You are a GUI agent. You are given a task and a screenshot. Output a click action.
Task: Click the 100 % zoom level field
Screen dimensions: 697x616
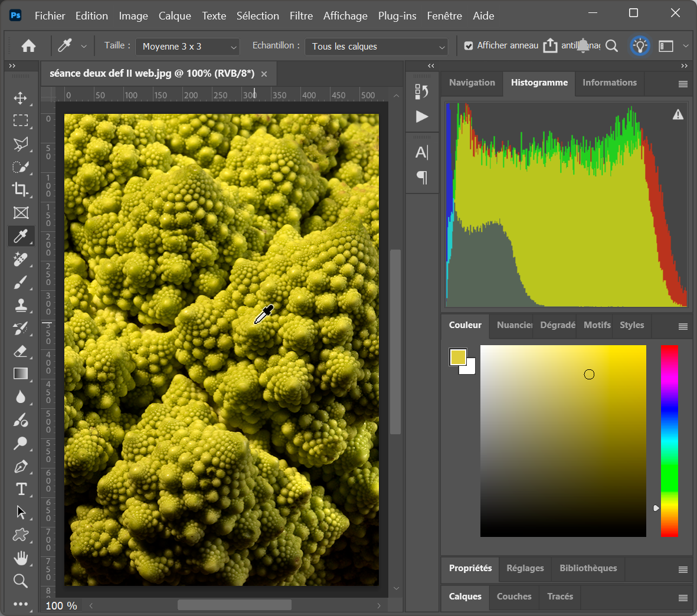tap(61, 605)
